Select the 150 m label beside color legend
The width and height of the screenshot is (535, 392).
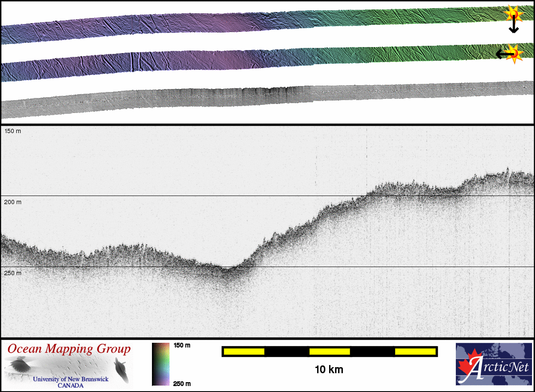point(181,345)
